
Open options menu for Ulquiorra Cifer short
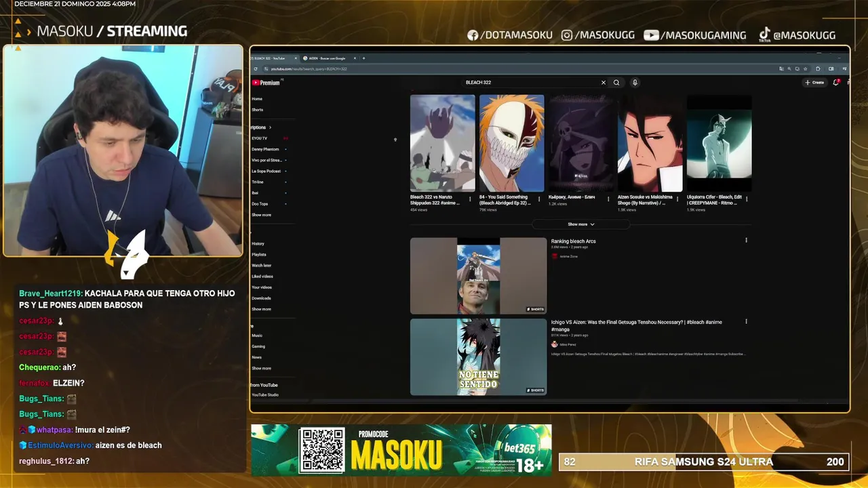tap(747, 199)
